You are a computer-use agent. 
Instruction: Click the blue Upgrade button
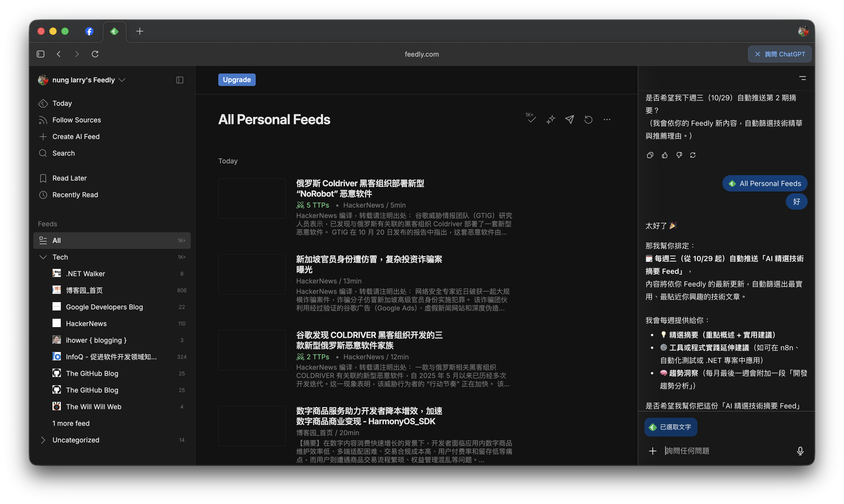pos(237,80)
